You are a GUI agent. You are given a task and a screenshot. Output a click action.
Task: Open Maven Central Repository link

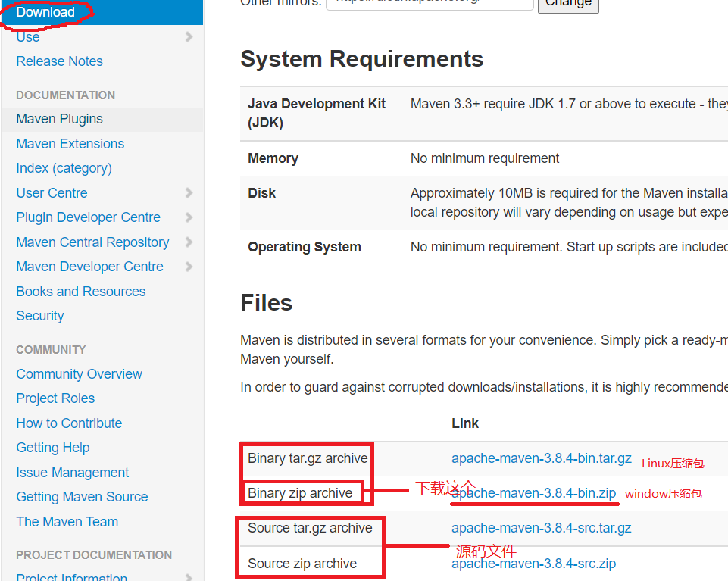93,242
